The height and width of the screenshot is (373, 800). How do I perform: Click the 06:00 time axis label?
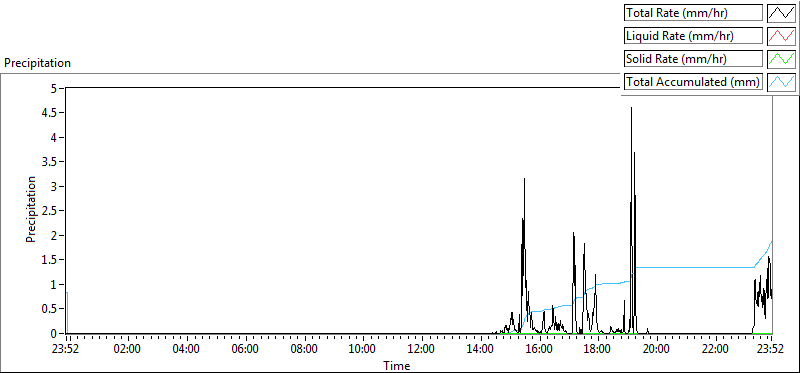pyautogui.click(x=245, y=350)
